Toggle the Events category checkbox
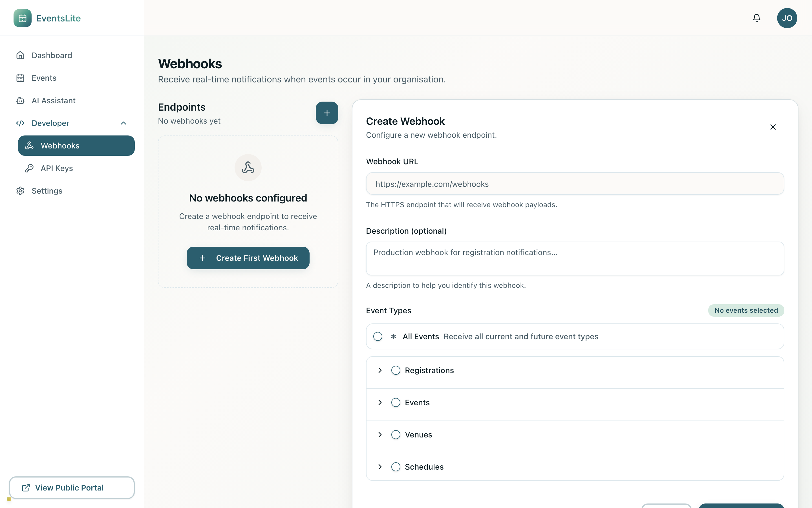Viewport: 812px width, 508px height. [x=396, y=402]
